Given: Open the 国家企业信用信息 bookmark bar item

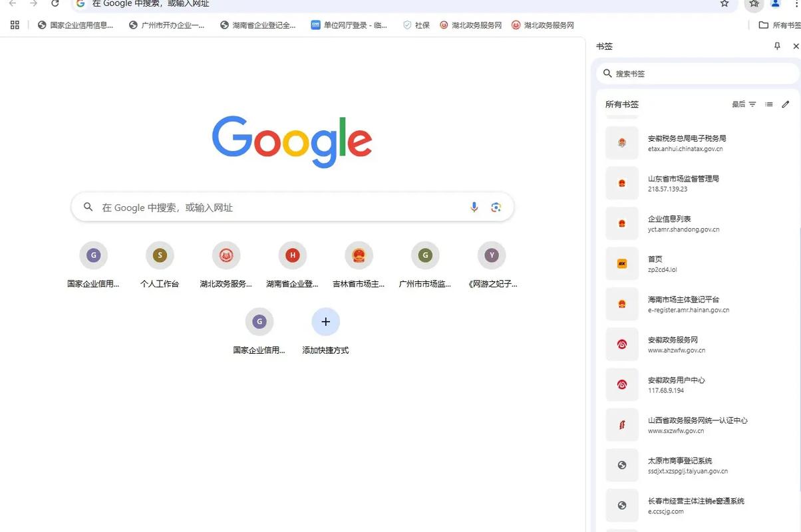Looking at the screenshot, I should point(75,25).
